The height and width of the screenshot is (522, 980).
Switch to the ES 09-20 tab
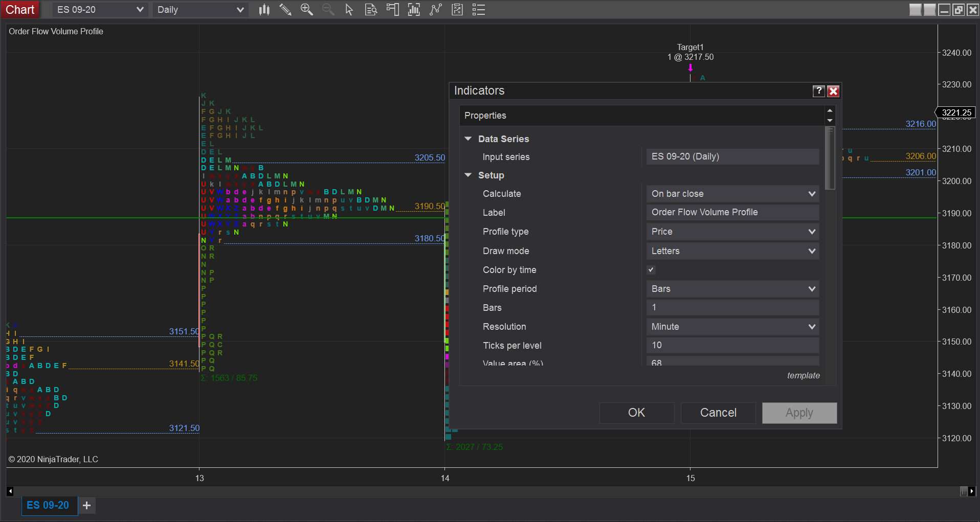click(48, 505)
